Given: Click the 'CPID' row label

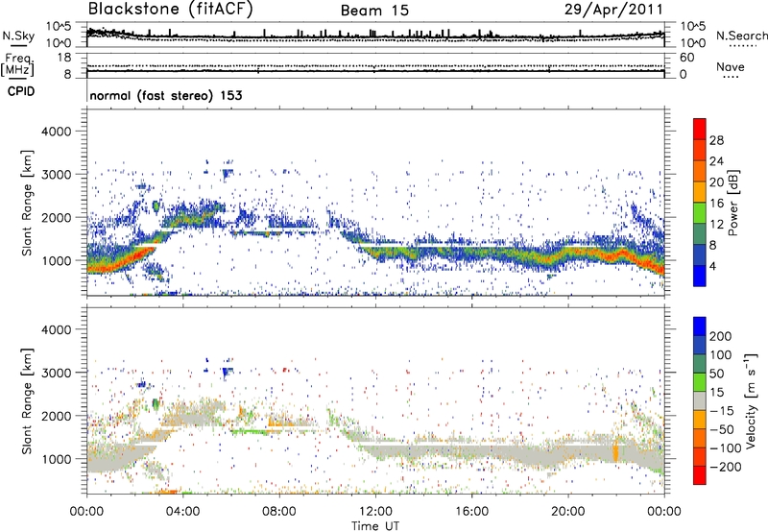Looking at the screenshot, I should (x=21, y=91).
